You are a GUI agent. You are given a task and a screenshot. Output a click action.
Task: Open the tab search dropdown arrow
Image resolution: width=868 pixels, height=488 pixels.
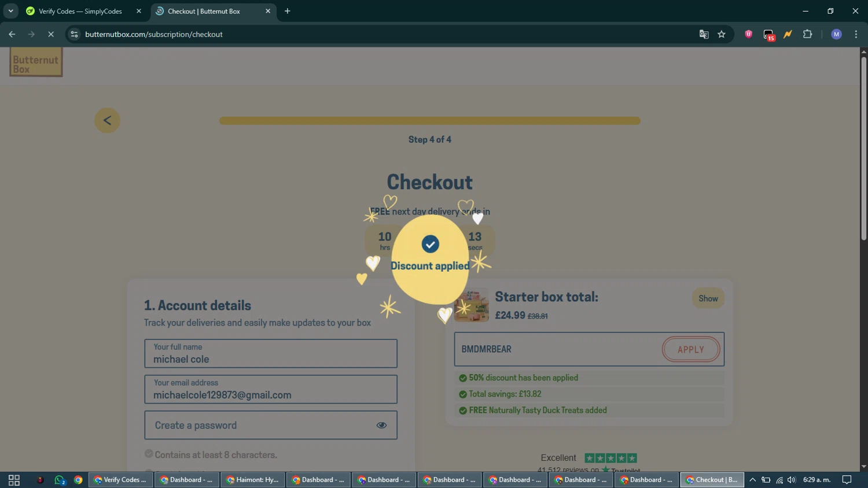[10, 11]
